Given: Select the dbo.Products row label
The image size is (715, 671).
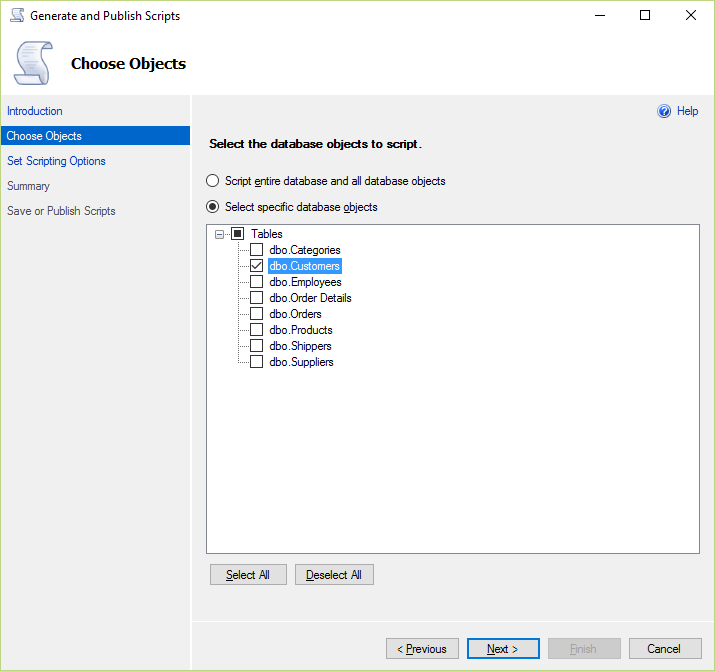Looking at the screenshot, I should (x=301, y=330).
